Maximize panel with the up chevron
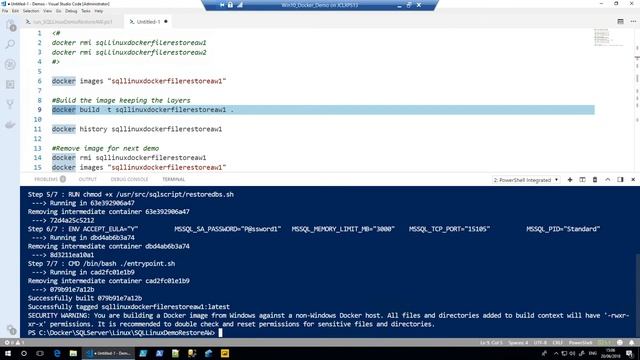Image resolution: width=640 pixels, height=360 pixels. pos(608,180)
